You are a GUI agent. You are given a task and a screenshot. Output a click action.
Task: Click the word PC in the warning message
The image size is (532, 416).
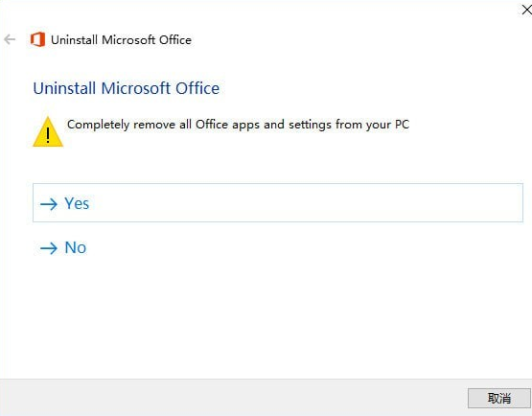(402, 125)
